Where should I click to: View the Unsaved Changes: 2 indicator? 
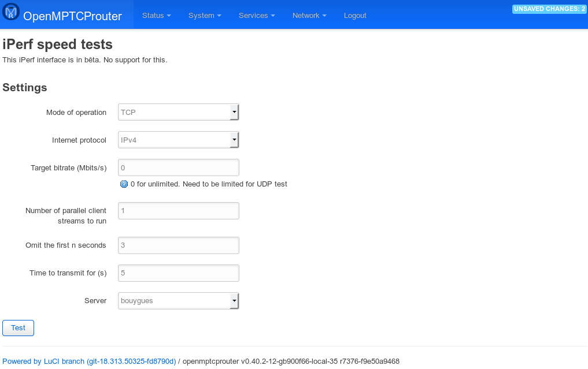click(549, 9)
